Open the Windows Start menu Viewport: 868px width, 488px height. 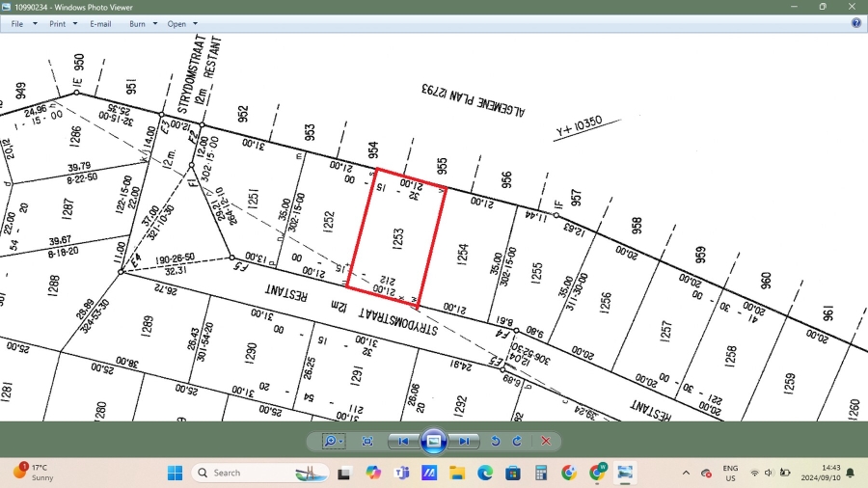point(175,473)
